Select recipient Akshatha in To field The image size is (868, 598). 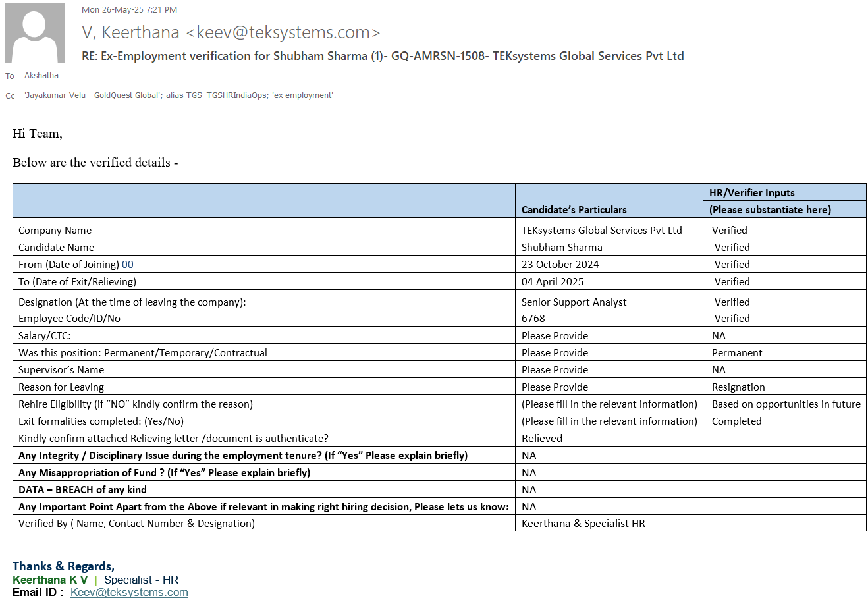[41, 76]
